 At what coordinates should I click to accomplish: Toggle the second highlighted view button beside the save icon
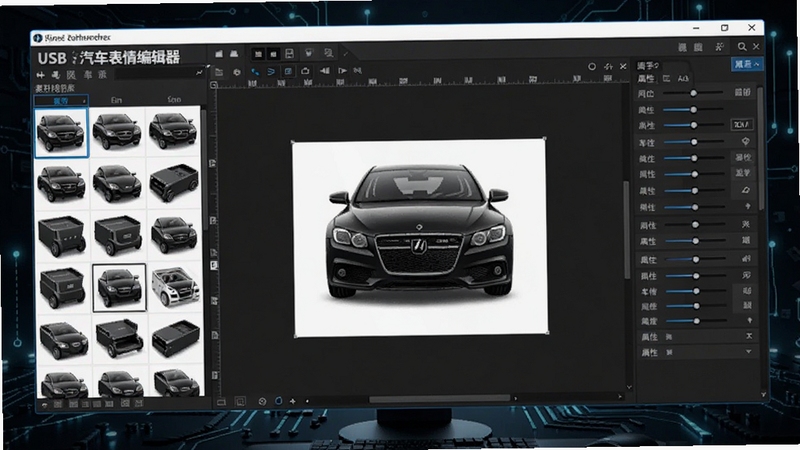point(273,54)
